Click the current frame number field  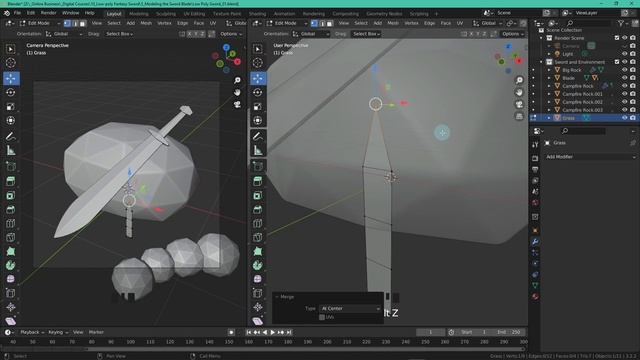pyautogui.click(x=430, y=332)
